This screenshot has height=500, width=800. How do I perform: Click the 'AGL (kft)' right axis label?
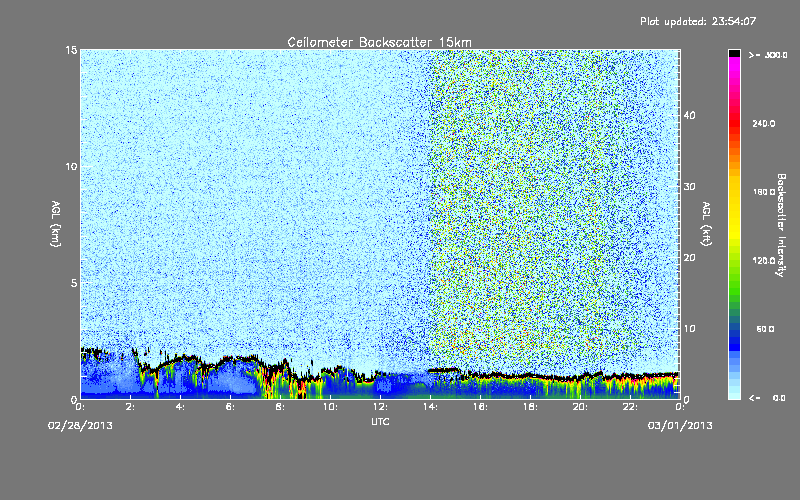pos(706,224)
